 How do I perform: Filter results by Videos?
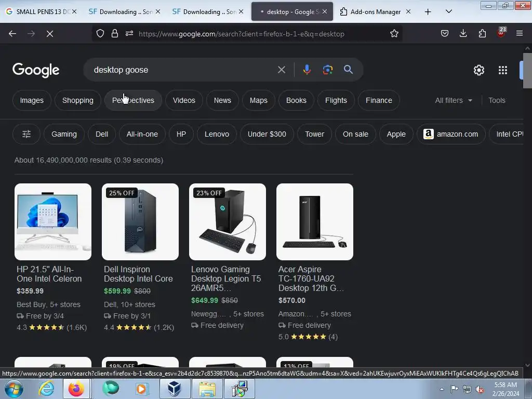coord(184,100)
